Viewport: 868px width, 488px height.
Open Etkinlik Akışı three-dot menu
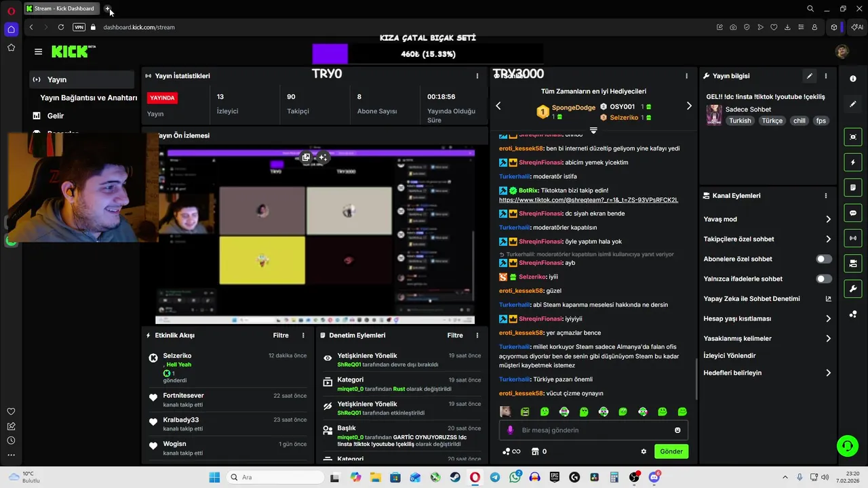pos(303,335)
